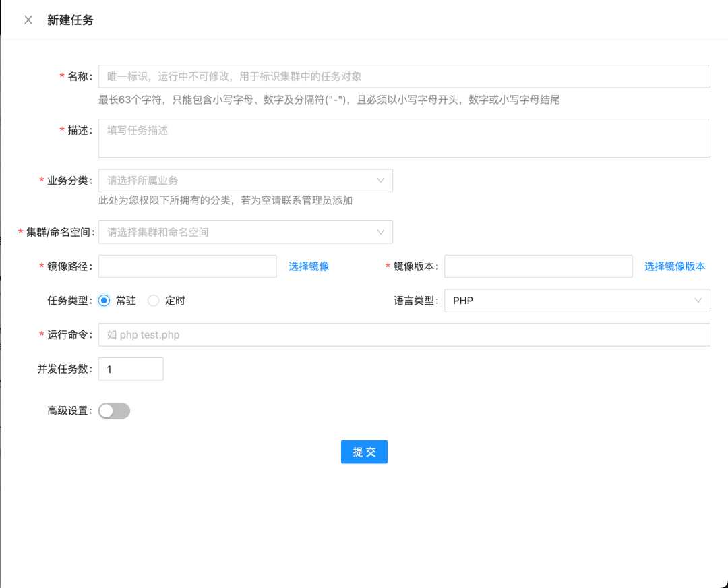
Task: Click the 运行命令 input field
Action: click(404, 335)
